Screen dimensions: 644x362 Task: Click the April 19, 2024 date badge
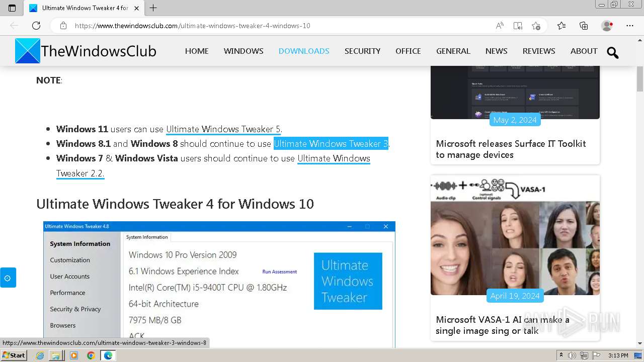point(515,296)
